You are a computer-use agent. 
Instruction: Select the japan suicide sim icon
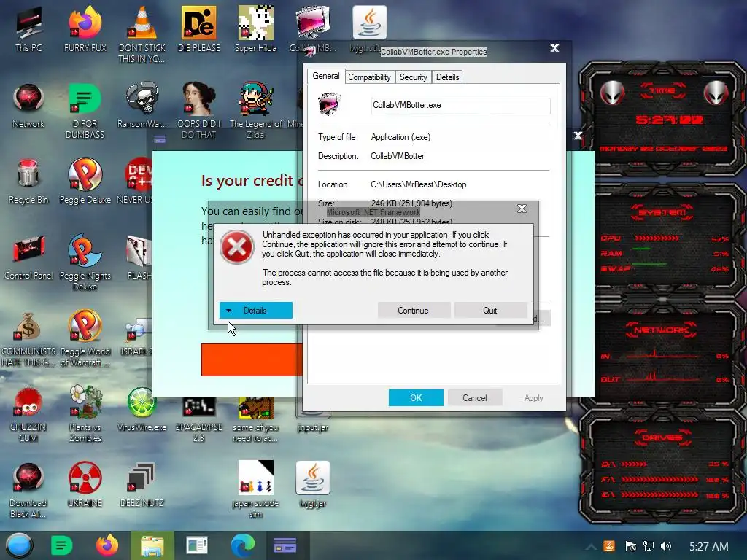256,489
